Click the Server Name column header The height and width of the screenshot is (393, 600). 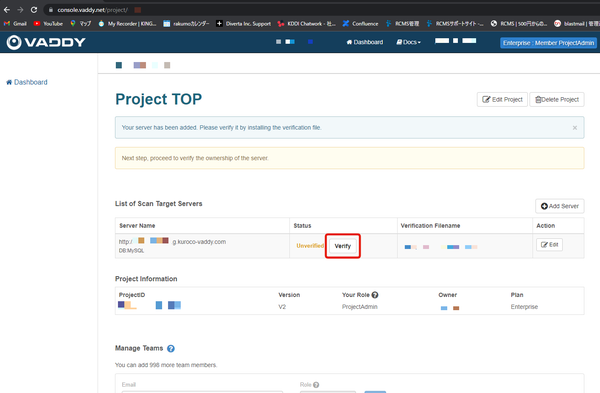[137, 226]
